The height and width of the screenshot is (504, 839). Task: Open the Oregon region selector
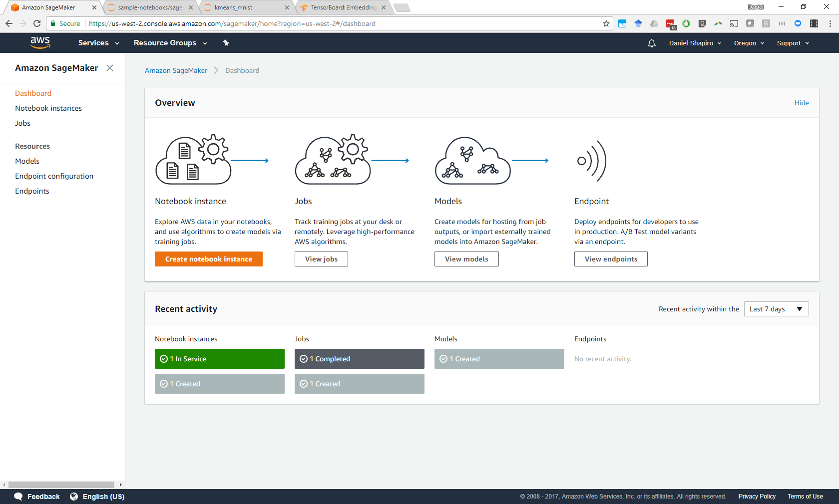(x=749, y=43)
